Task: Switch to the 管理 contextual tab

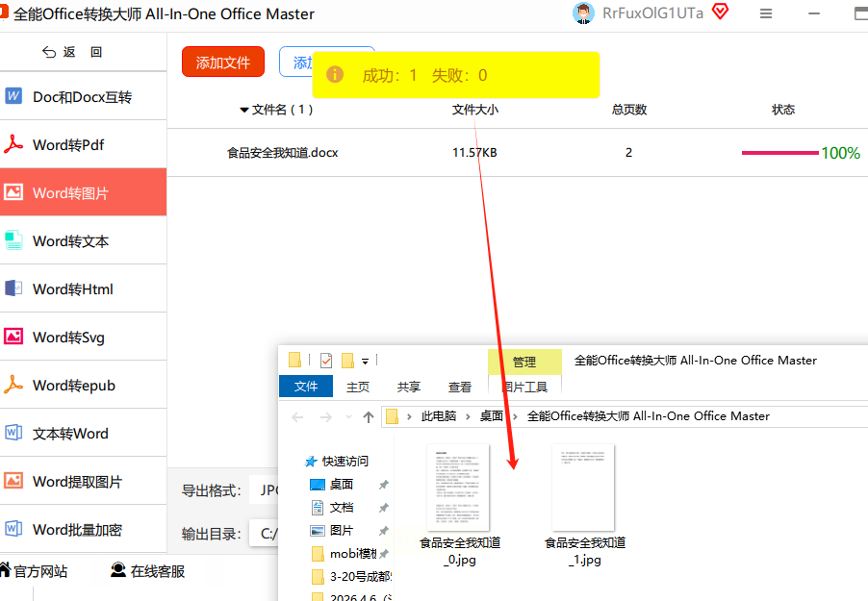Action: [x=524, y=362]
